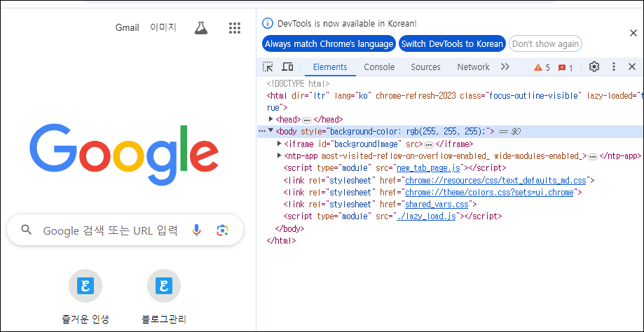Click the magnifier icon in search box
Image resolution: width=644 pixels, height=332 pixels.
[x=27, y=230]
